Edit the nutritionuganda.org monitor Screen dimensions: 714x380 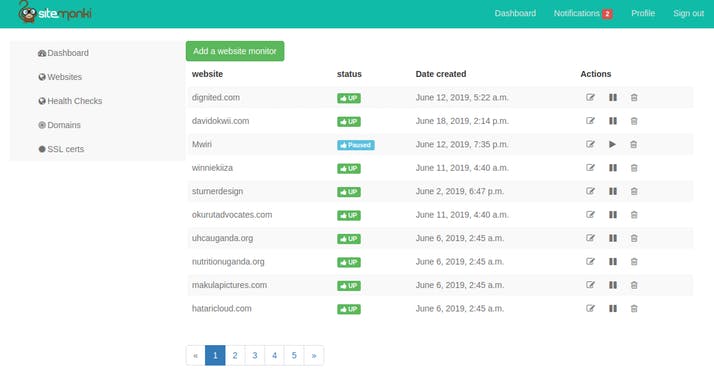click(590, 262)
